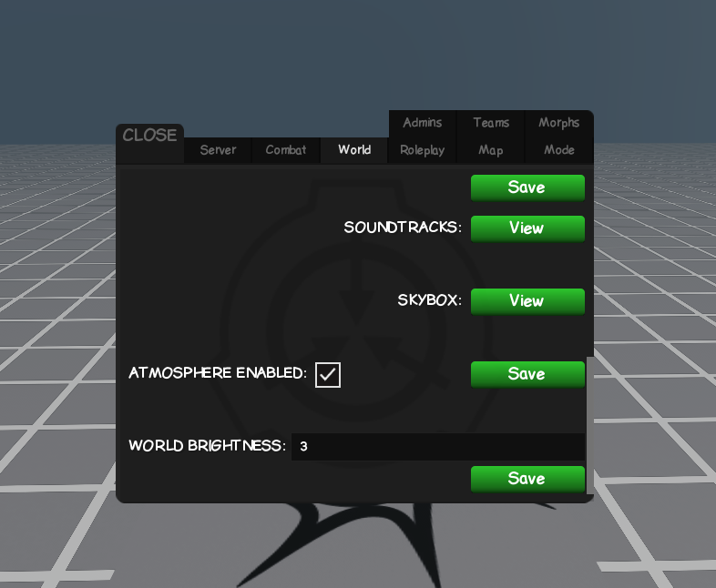This screenshot has width=716, height=588.
Task: Click the WORLD BRIGHTNESS: label
Action: (x=207, y=446)
